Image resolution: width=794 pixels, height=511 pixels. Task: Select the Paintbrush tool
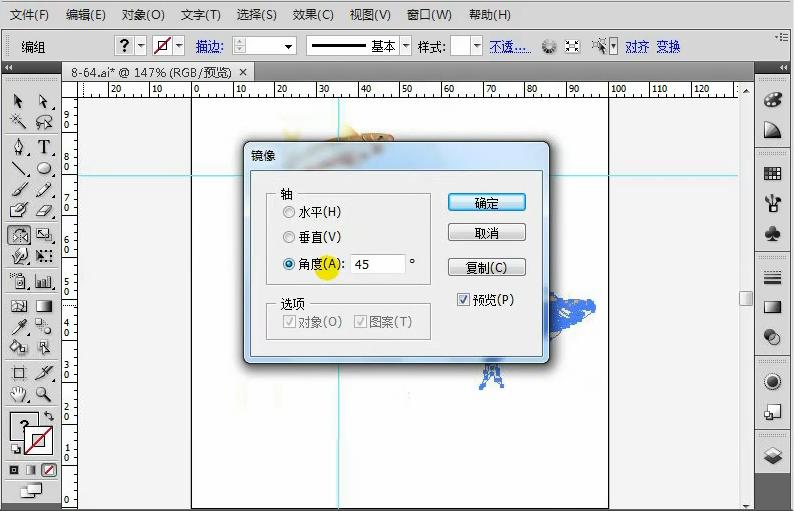click(x=19, y=189)
